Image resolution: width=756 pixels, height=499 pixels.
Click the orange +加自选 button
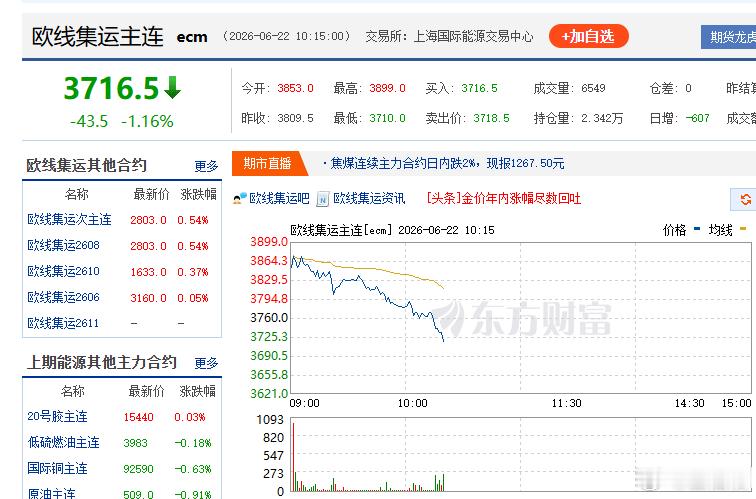589,36
